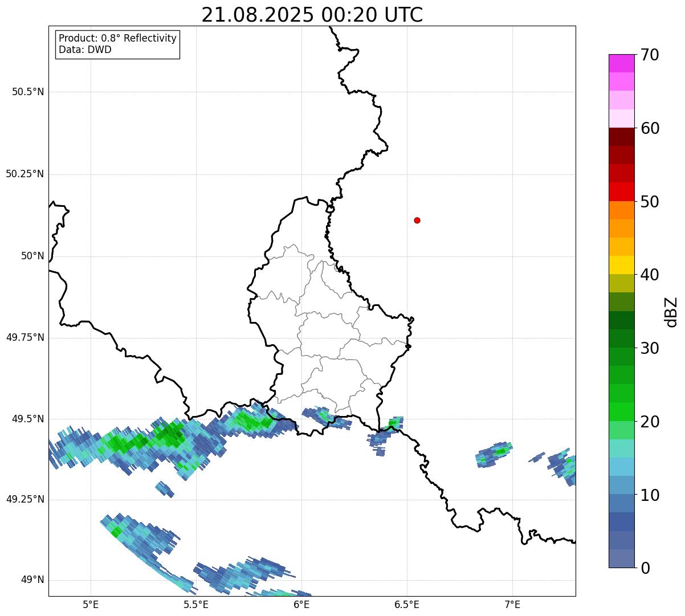Select the 49.25°N latitude label
The width and height of the screenshot is (685, 616).
click(25, 499)
